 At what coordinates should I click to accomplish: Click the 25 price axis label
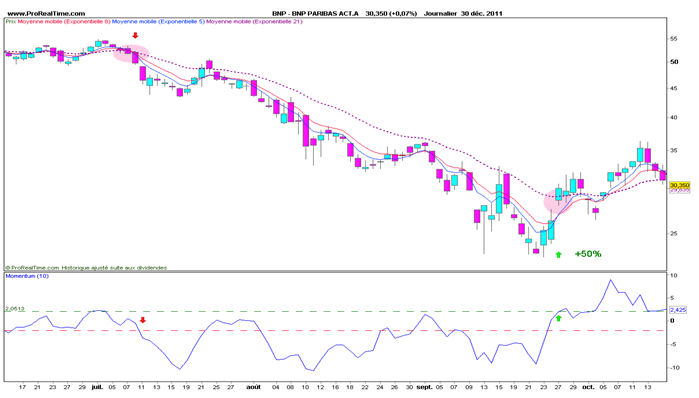pyautogui.click(x=673, y=234)
